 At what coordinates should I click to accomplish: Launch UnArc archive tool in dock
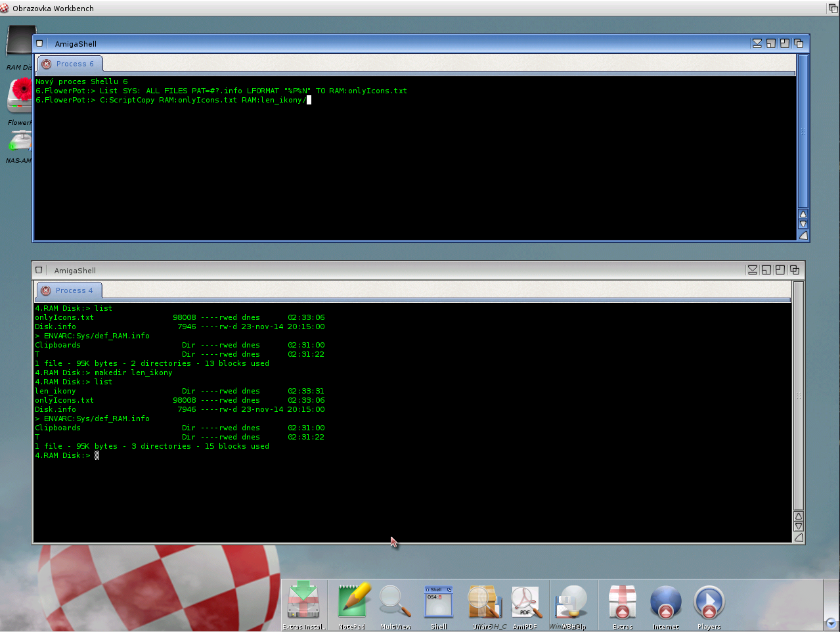484,602
